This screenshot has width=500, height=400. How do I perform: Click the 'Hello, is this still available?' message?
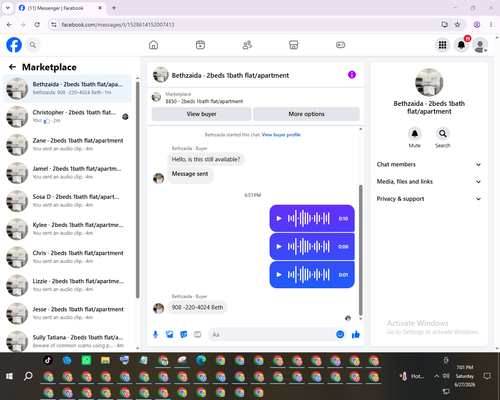[x=206, y=159]
